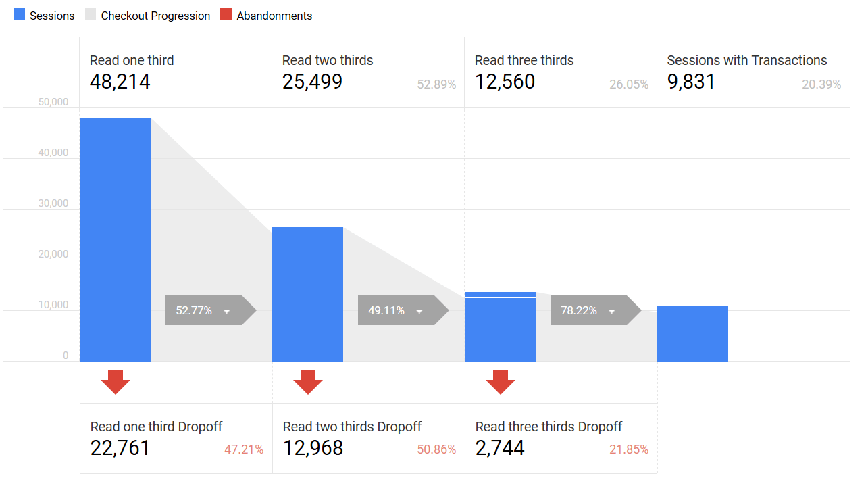Select the Read two thirds blue bar
The height and width of the screenshot is (486, 868).
(308, 295)
